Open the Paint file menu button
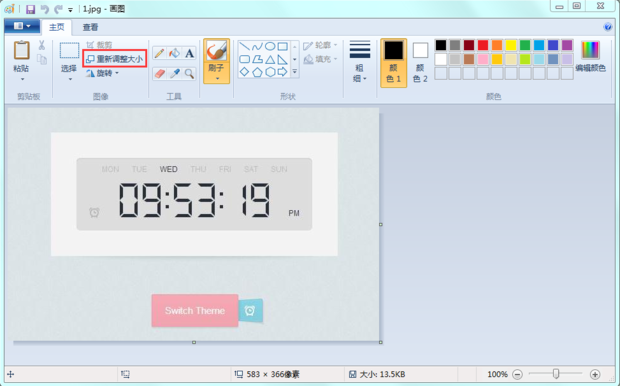Image resolution: width=620 pixels, height=386 pixels. (22, 26)
